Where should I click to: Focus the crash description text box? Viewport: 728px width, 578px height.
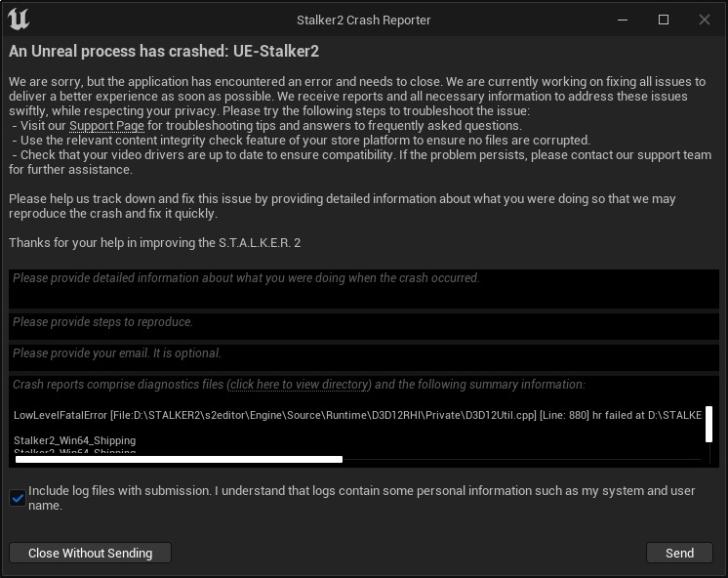[363, 289]
